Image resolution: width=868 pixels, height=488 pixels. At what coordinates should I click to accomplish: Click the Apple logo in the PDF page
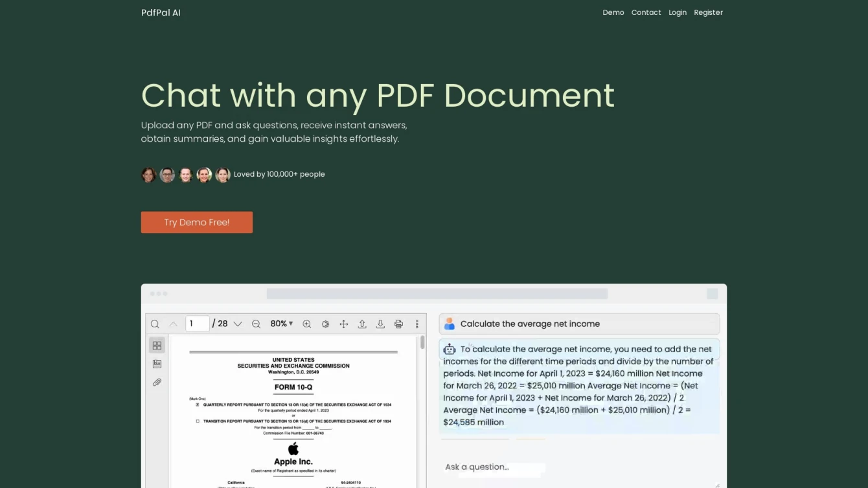tap(293, 449)
